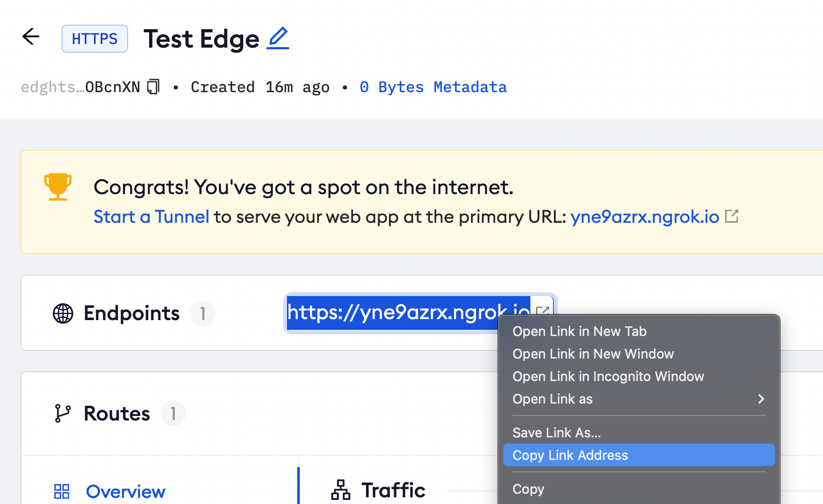The width and height of the screenshot is (823, 504).
Task: Click the Traffic network icon
Action: (x=341, y=490)
